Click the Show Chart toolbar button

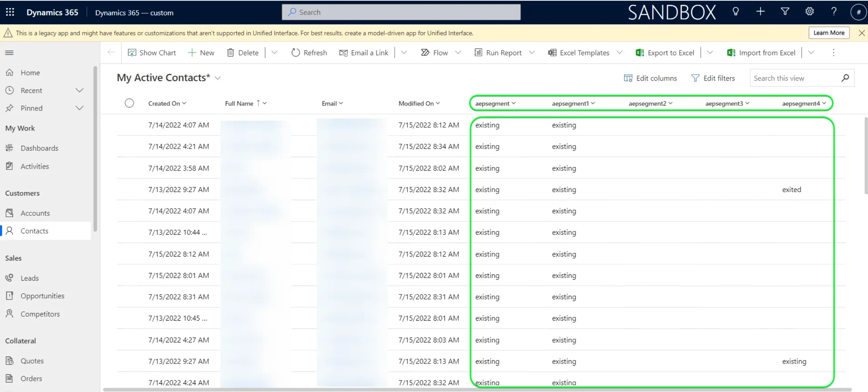pyautogui.click(x=152, y=53)
